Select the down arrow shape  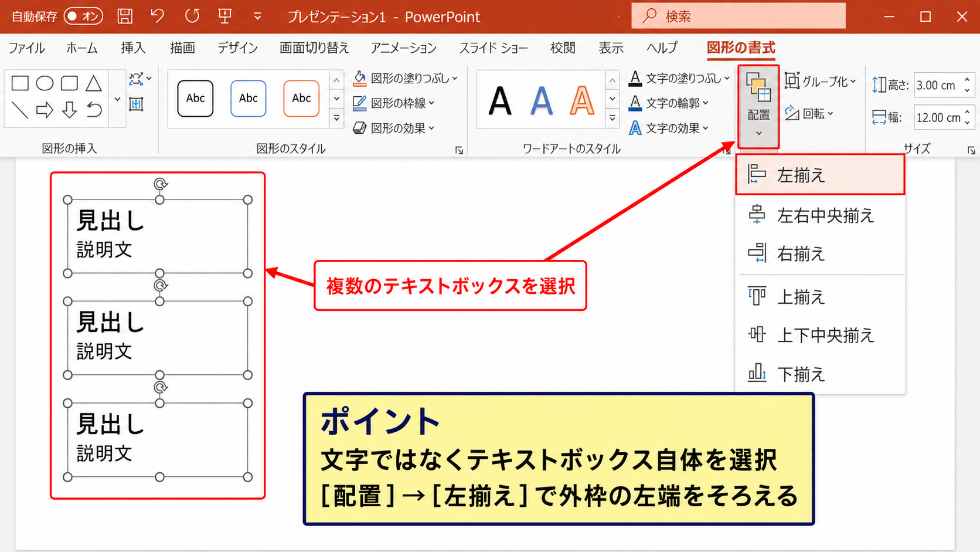(69, 110)
